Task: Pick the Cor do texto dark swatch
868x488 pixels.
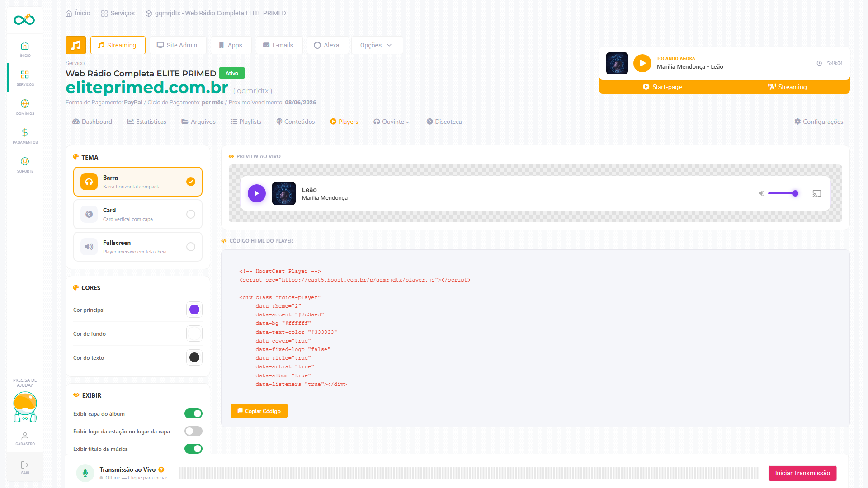Action: click(194, 357)
